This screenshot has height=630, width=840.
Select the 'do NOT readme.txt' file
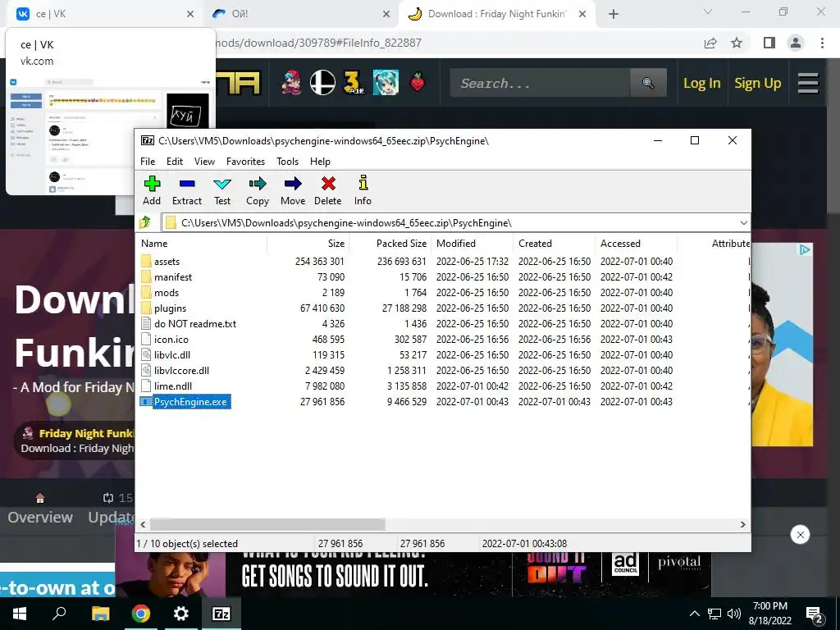(x=195, y=323)
